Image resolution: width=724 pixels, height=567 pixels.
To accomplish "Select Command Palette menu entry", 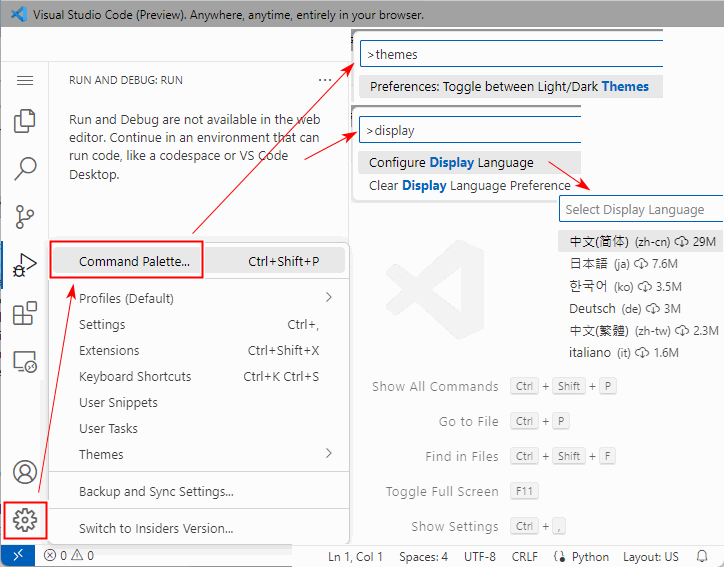I will point(134,261).
